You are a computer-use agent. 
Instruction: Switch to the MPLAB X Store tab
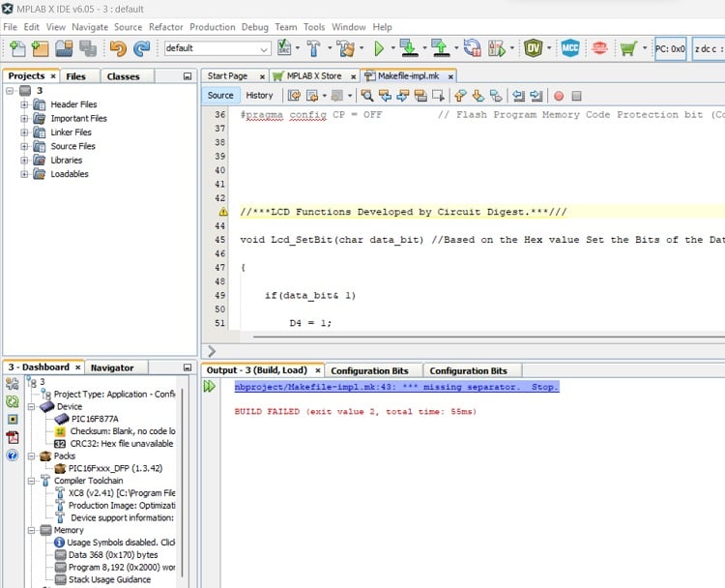pos(313,75)
